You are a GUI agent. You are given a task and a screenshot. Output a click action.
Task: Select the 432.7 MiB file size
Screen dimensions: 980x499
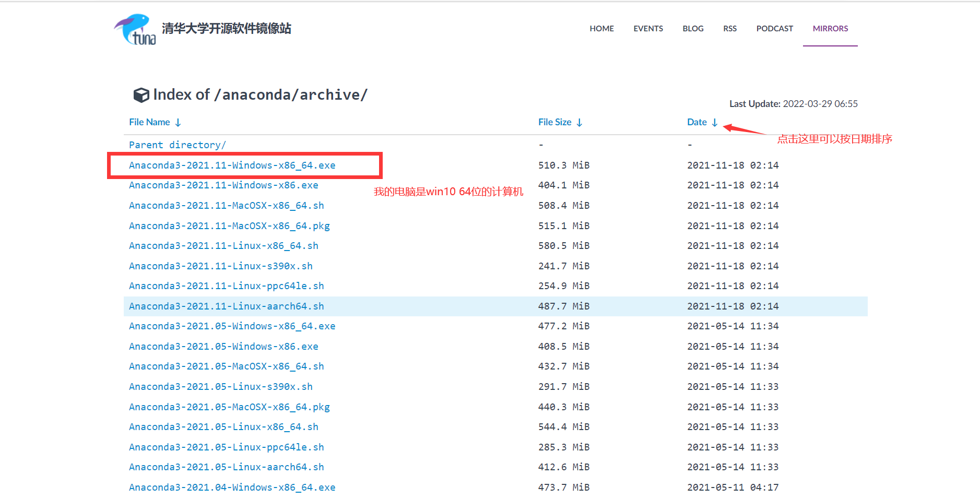click(x=564, y=366)
